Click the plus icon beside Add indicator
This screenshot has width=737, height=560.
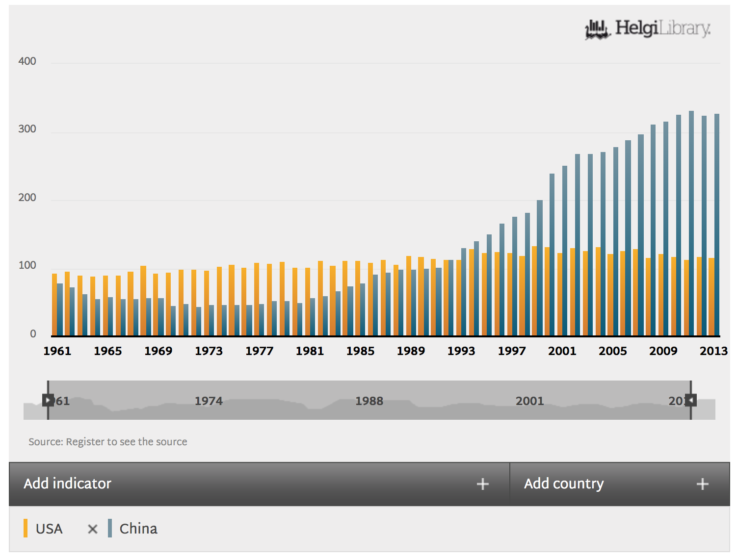(483, 484)
